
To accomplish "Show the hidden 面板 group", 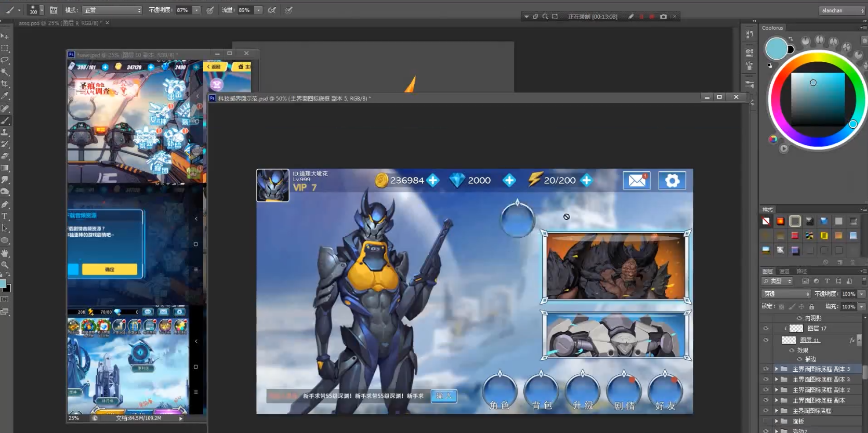I will [766, 421].
